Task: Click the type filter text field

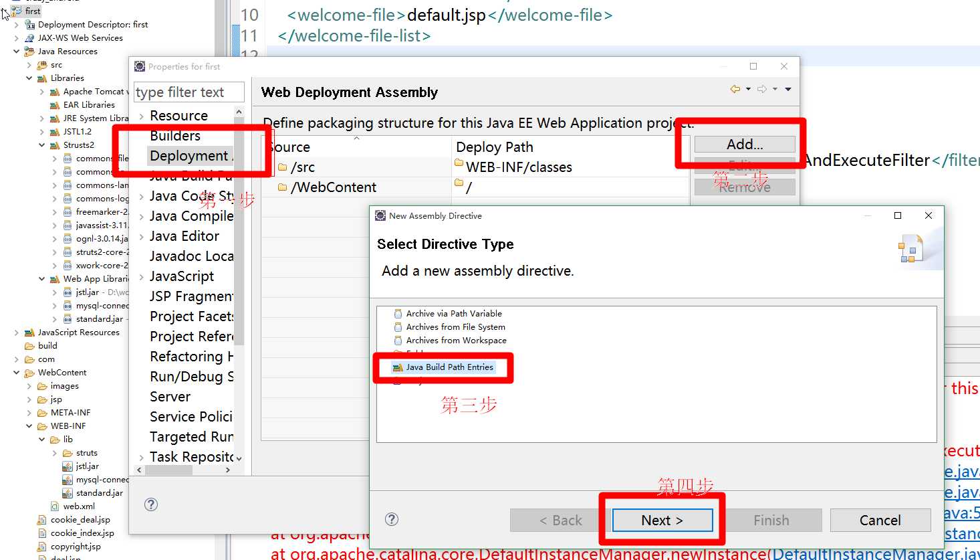Action: point(189,92)
